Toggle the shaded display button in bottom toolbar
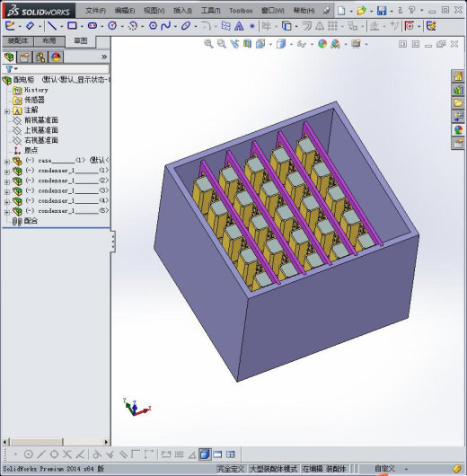The image size is (467, 476). (x=205, y=454)
